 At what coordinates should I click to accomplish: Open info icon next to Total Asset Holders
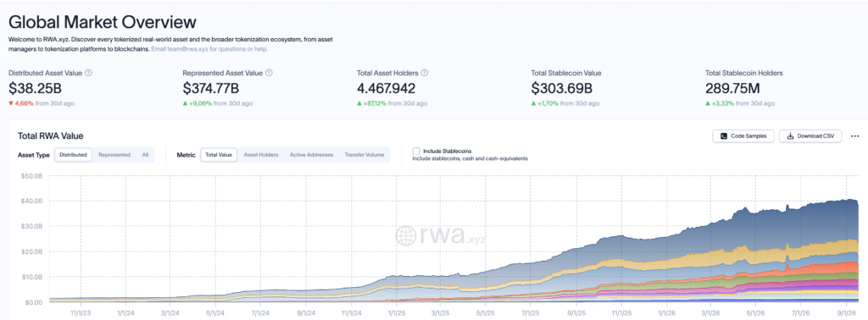coord(425,73)
